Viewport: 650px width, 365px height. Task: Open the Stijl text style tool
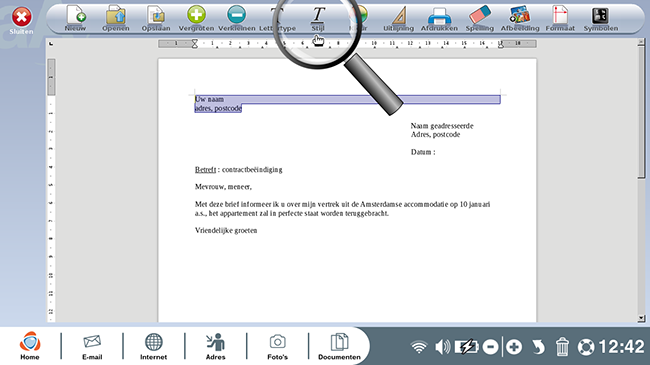318,19
